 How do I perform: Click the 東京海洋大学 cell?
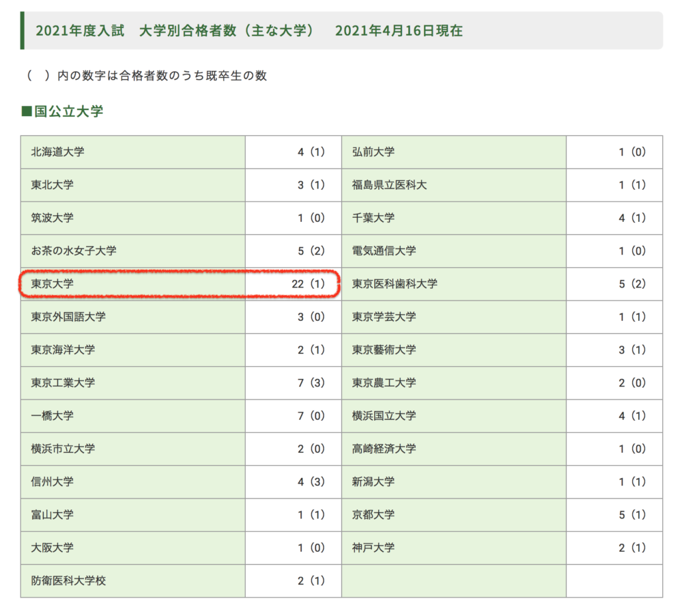(133, 350)
